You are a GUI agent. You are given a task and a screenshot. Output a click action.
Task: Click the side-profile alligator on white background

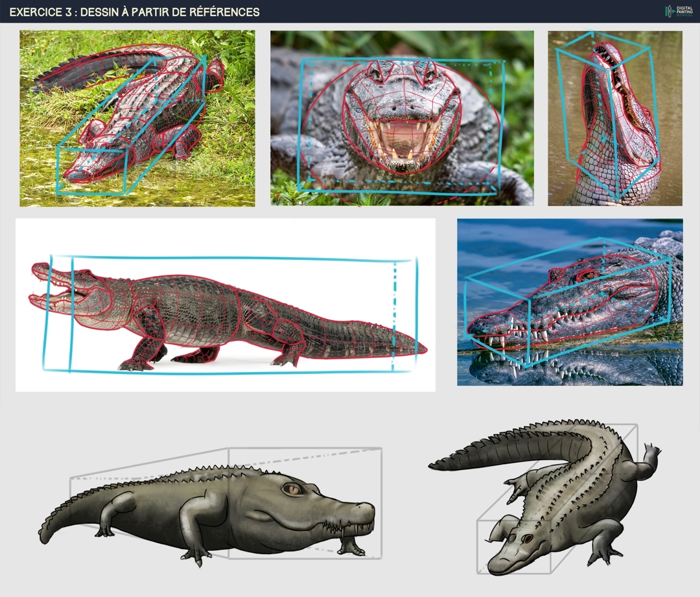(x=225, y=305)
